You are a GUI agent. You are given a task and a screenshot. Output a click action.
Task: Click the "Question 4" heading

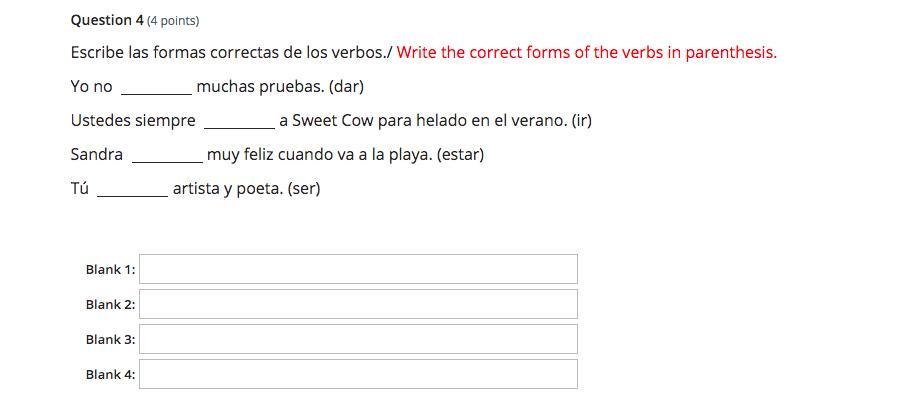pyautogui.click(x=107, y=20)
